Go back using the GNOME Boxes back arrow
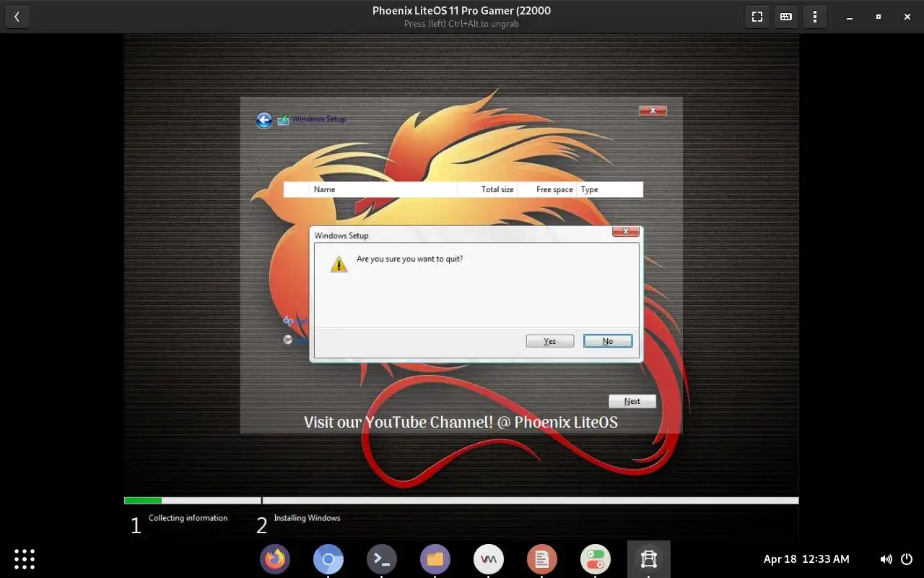Viewport: 924px width, 578px height. pos(17,17)
